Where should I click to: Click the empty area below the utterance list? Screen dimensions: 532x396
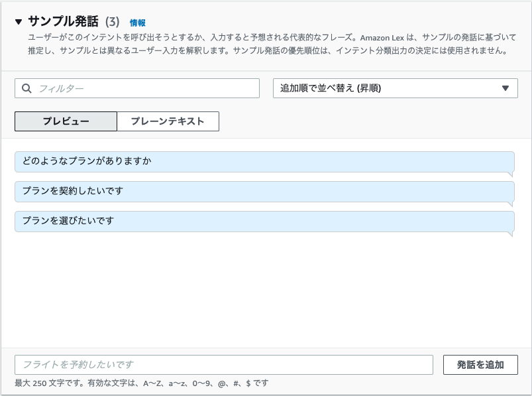[x=264, y=292]
